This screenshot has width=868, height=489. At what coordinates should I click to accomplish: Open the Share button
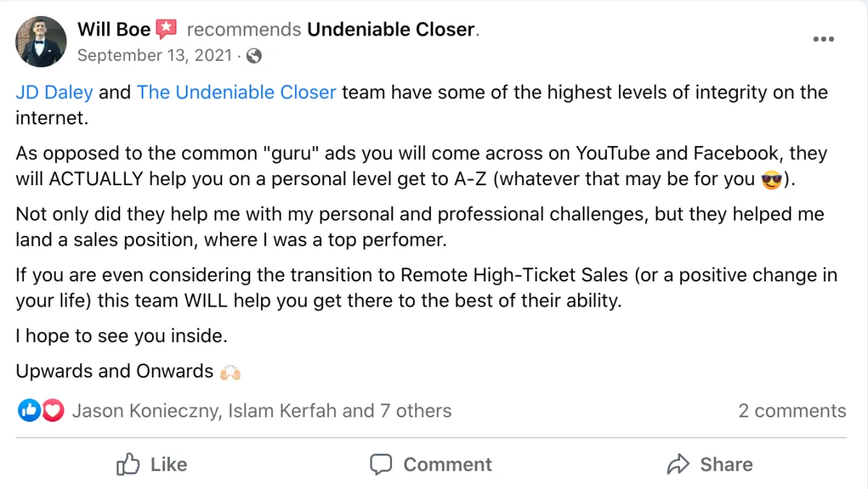pyautogui.click(x=710, y=464)
